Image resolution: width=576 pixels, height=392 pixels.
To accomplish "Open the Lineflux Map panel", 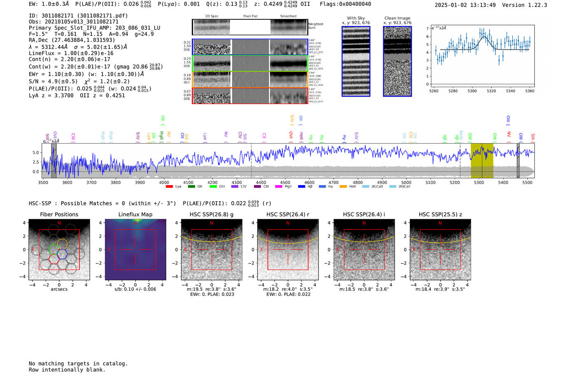I will tap(135, 250).
